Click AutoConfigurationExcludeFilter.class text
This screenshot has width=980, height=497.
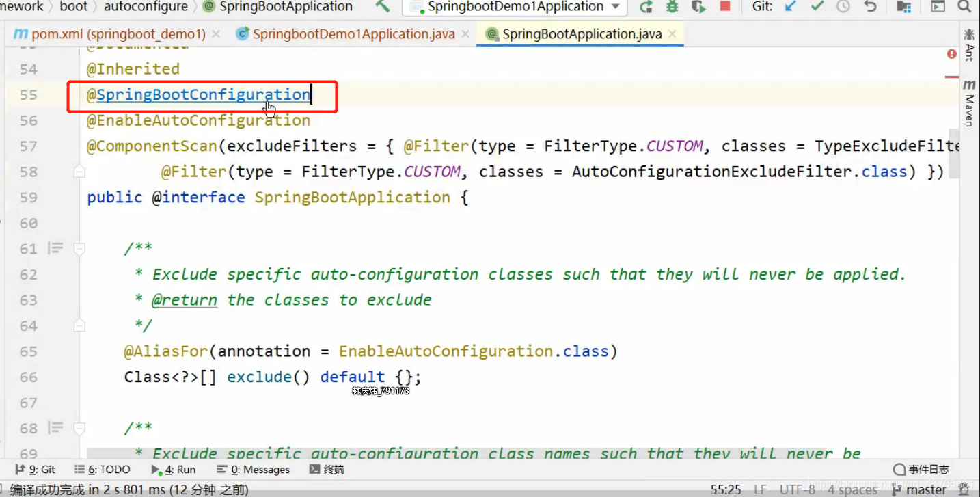(x=741, y=172)
